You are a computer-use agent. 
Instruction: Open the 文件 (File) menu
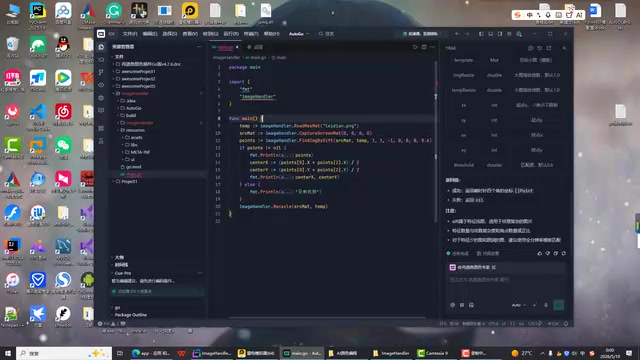click(x=130, y=34)
